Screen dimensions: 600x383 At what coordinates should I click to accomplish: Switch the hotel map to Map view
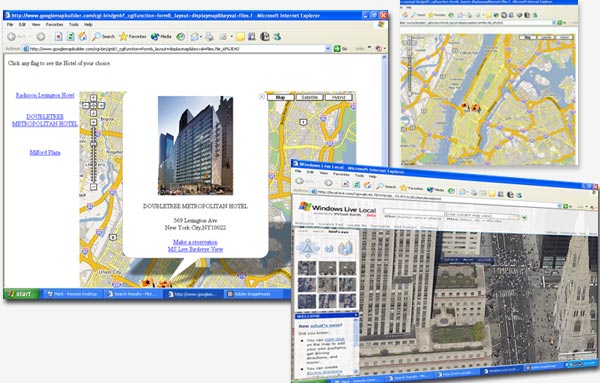click(280, 98)
